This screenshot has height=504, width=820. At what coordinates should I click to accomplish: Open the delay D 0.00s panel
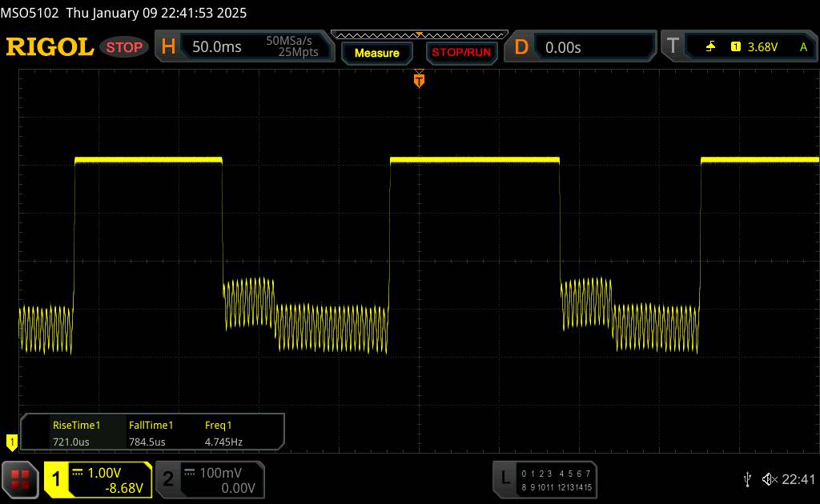[x=580, y=47]
